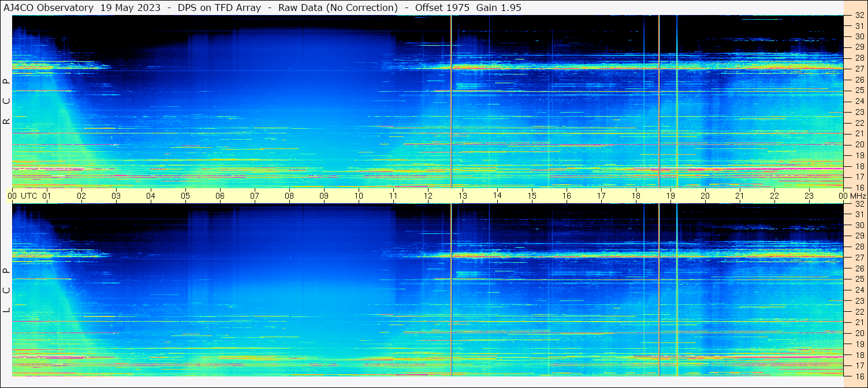Click the 23 hour marker on the UTC time axis
Screen dimensions: 868x388
809,196
